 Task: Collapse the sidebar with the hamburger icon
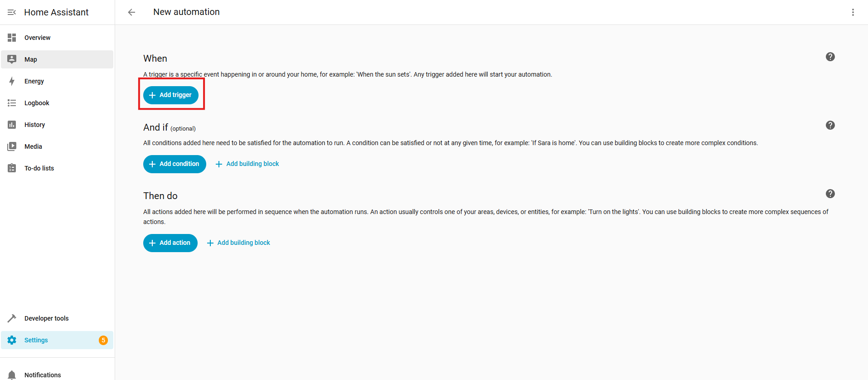click(x=12, y=12)
